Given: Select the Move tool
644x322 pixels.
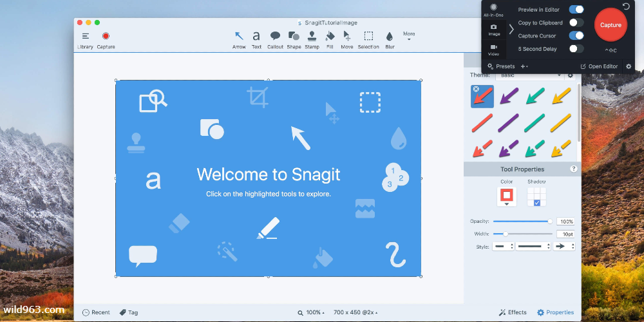Looking at the screenshot, I should pos(347,40).
